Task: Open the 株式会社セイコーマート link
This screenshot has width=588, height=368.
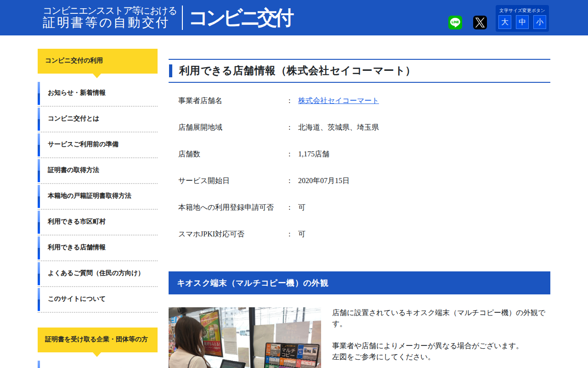Action: point(339,101)
